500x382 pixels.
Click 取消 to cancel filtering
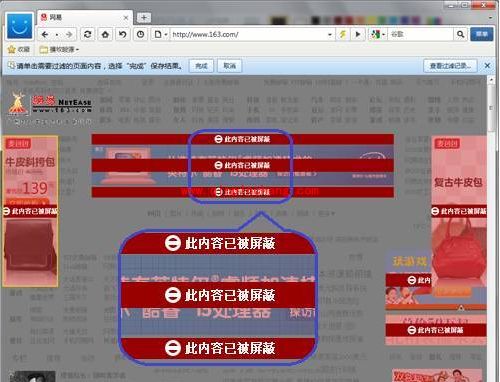(x=229, y=66)
